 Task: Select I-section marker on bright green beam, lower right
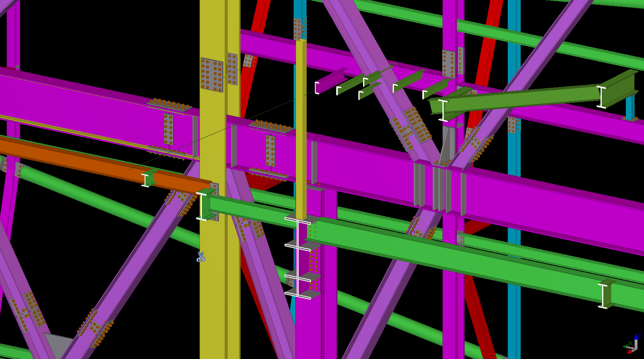click(603, 295)
